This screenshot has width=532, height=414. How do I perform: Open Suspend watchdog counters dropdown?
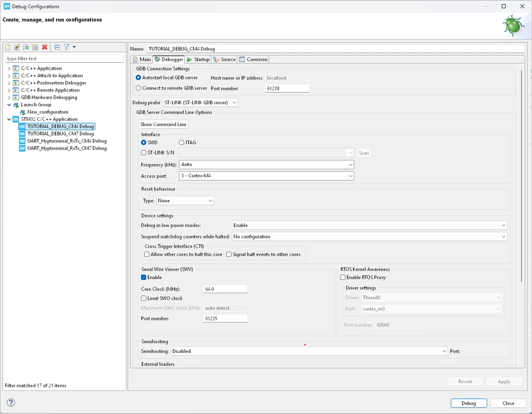click(370, 237)
